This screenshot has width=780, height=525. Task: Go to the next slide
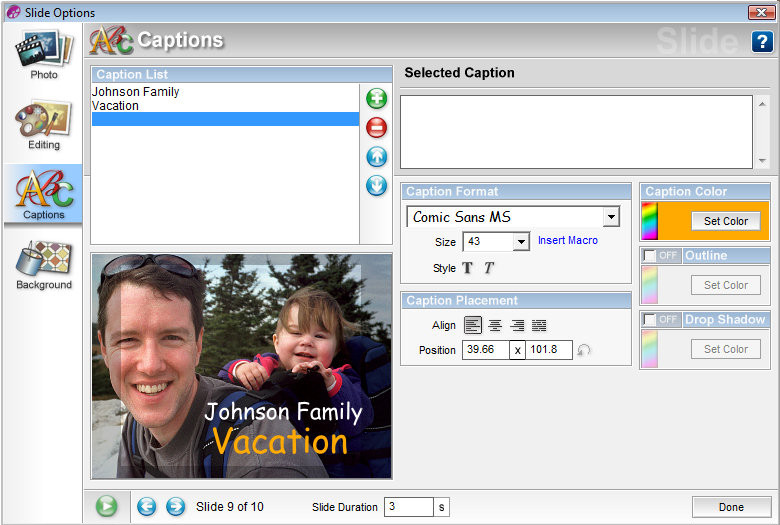coord(175,507)
